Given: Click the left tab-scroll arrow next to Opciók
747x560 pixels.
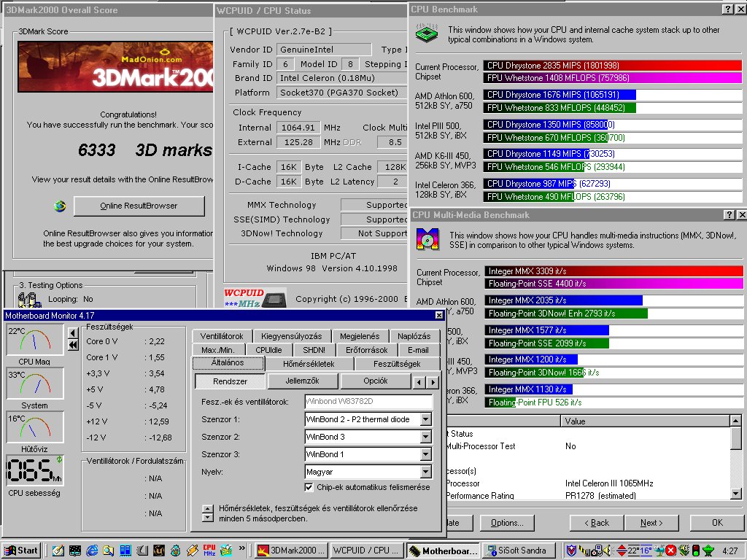Looking at the screenshot, I should [419, 381].
